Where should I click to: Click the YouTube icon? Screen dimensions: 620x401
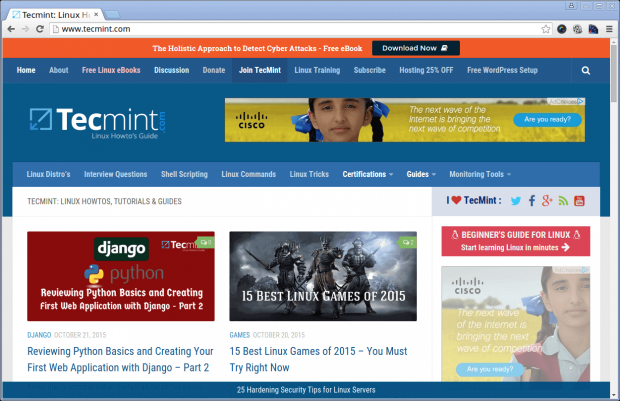579,201
